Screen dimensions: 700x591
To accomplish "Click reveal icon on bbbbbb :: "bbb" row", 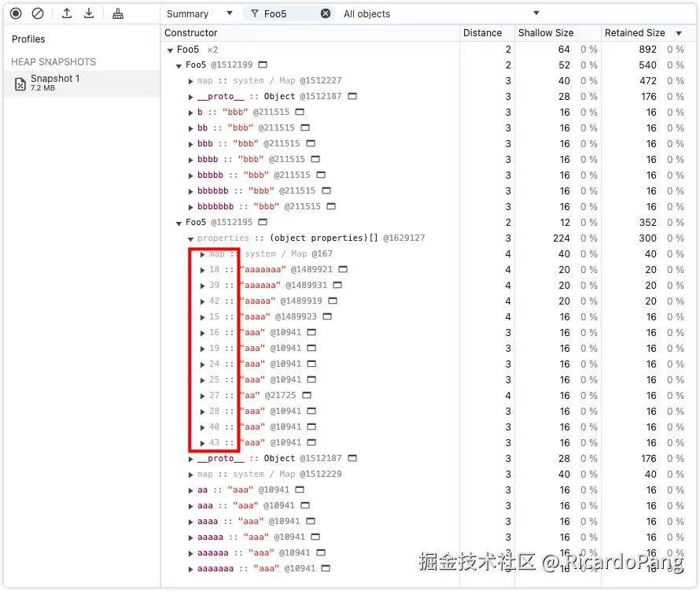I will 326,190.
